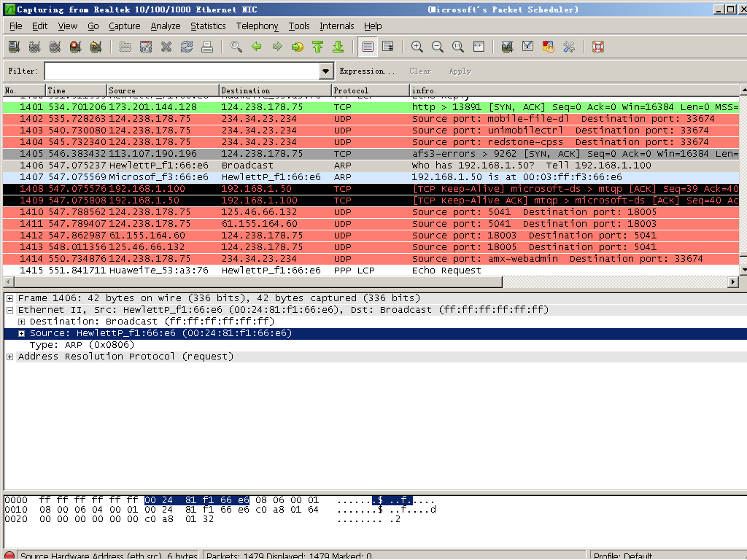Zoom in packet text icon
The width and height of the screenshot is (747, 560).
point(417,47)
